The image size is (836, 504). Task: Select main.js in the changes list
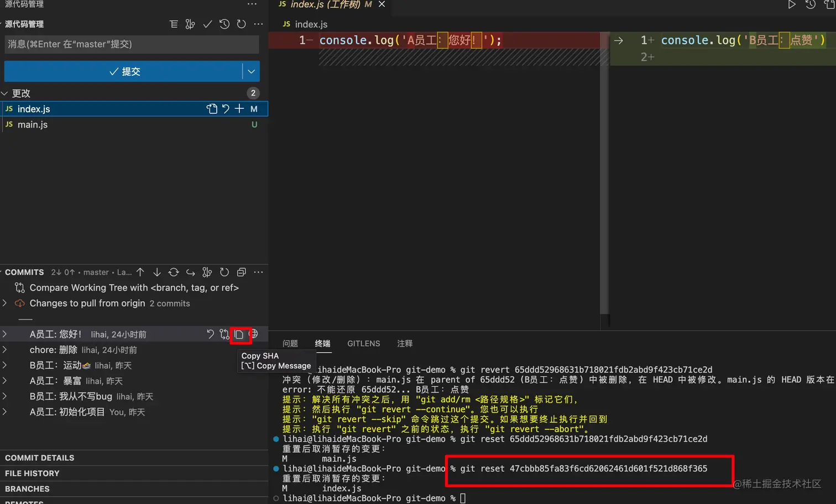(134, 124)
